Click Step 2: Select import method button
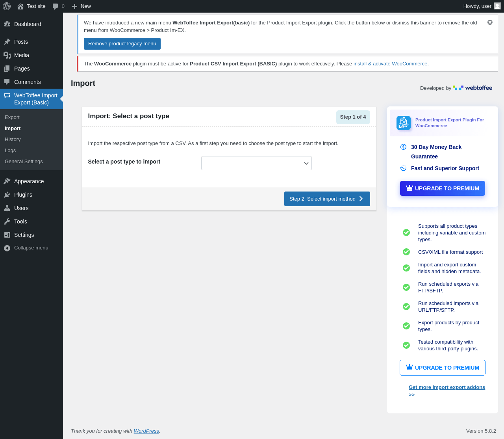Viewport: 504px width, 439px height. [x=327, y=199]
